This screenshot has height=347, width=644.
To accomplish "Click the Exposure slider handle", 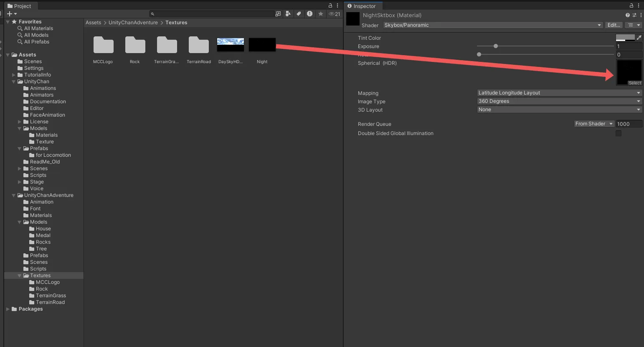I will [x=496, y=46].
